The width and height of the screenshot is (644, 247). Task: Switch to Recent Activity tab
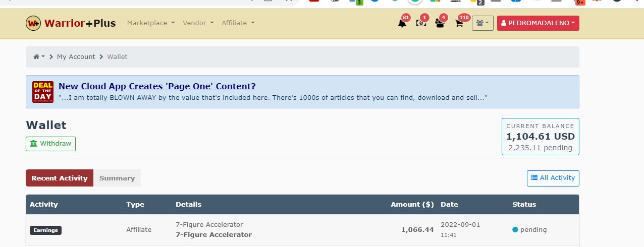60,178
